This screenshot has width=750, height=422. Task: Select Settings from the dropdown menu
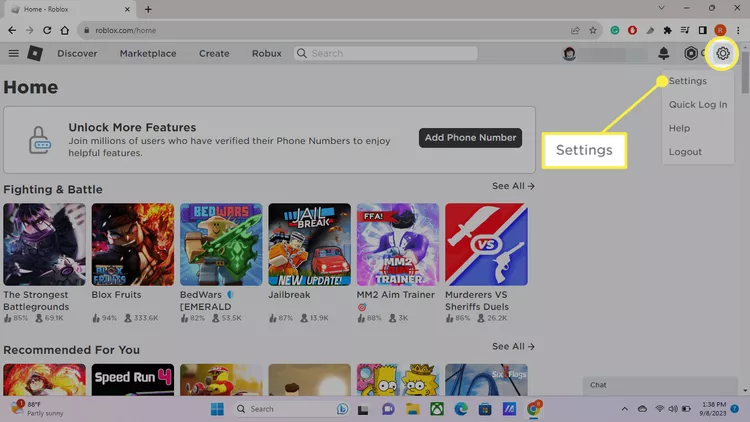coord(687,81)
